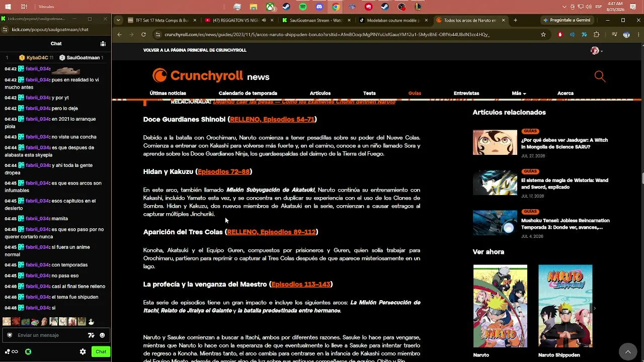Reload the Crunchyroll page

[143, 35]
